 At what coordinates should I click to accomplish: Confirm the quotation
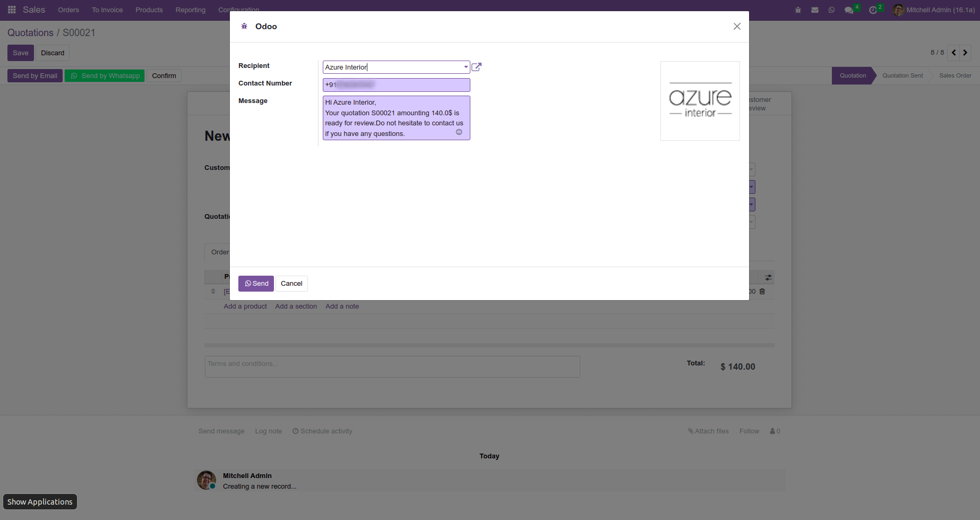(164, 76)
